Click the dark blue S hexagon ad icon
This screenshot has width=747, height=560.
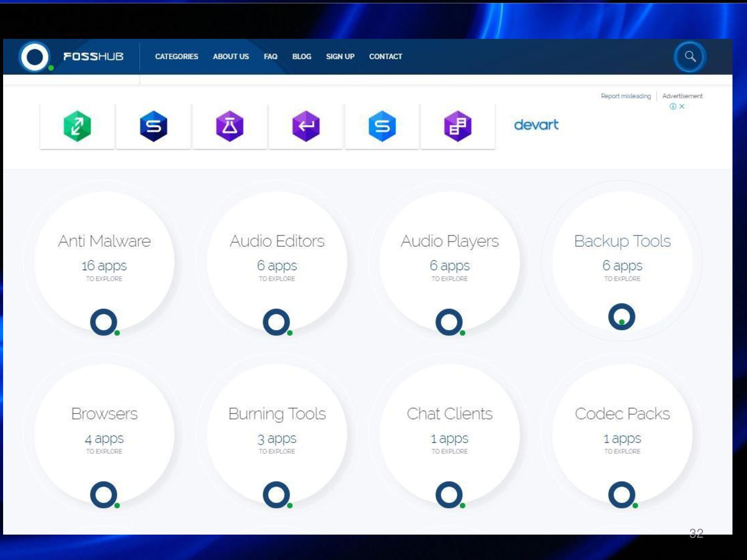coord(154,126)
